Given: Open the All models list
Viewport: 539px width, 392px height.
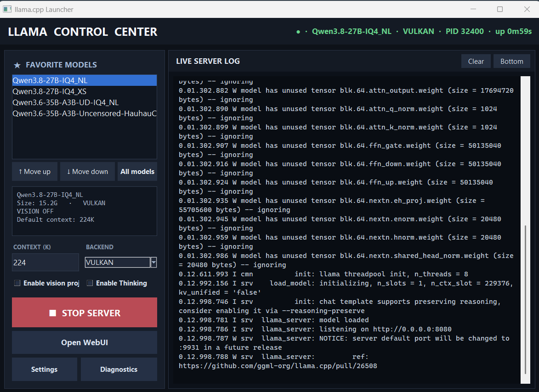Looking at the screenshot, I should click(137, 171).
